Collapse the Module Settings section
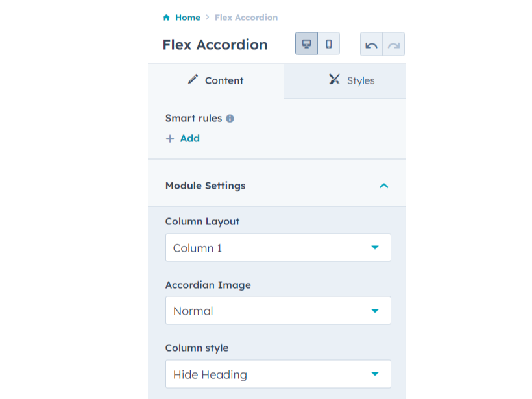 pos(383,186)
